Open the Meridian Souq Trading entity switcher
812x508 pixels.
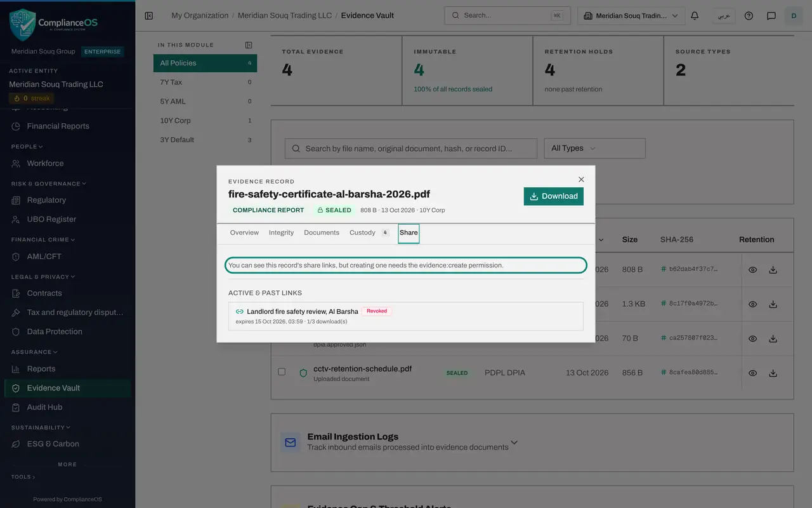pos(631,16)
